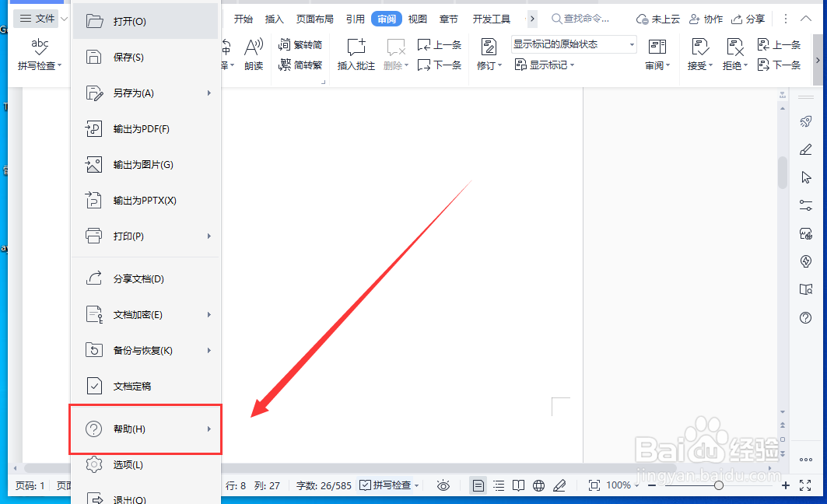Toggle the 拼写检查 status bar checkbox

point(365,485)
